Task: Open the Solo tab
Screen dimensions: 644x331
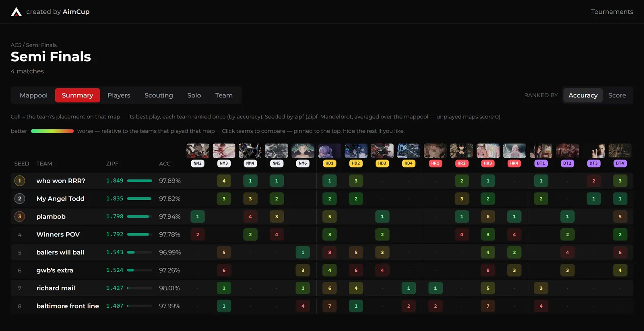Action: tap(194, 95)
